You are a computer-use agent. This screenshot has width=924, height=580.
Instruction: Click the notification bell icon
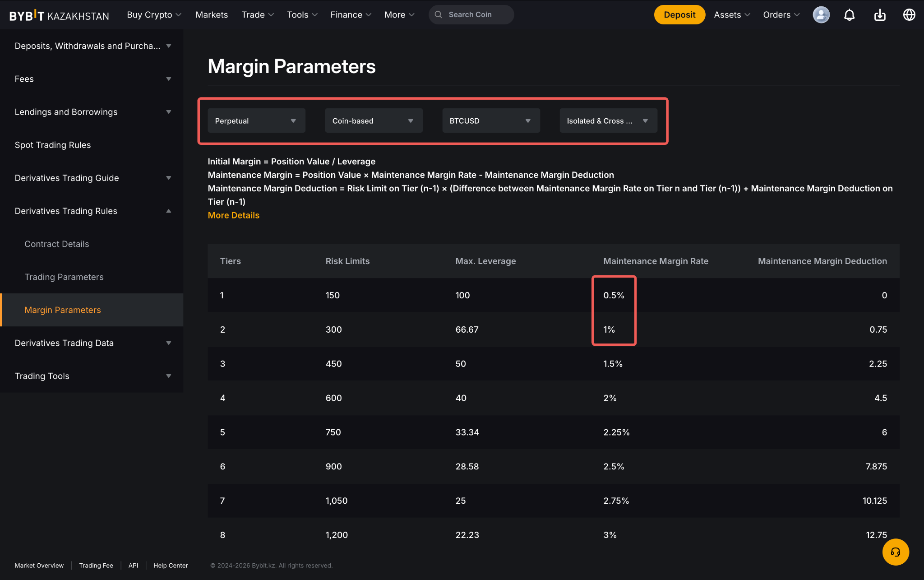point(849,15)
